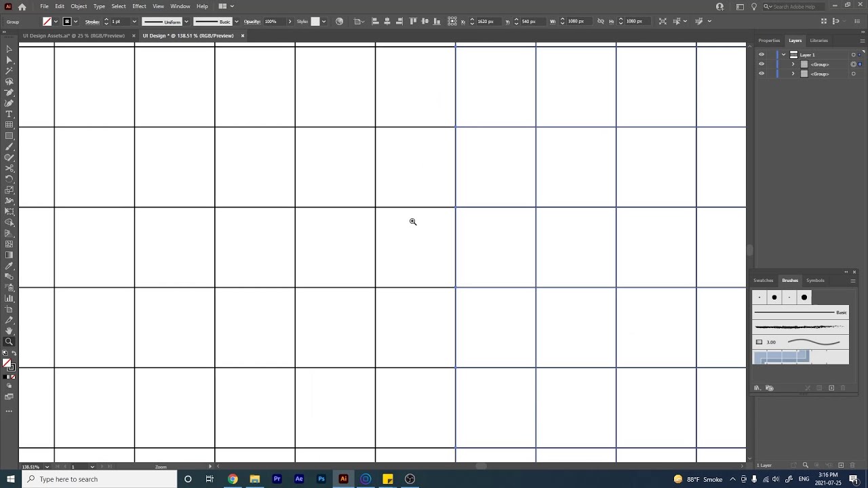The image size is (868, 488).
Task: Toggle visibility of Layer 1
Action: (x=761, y=55)
